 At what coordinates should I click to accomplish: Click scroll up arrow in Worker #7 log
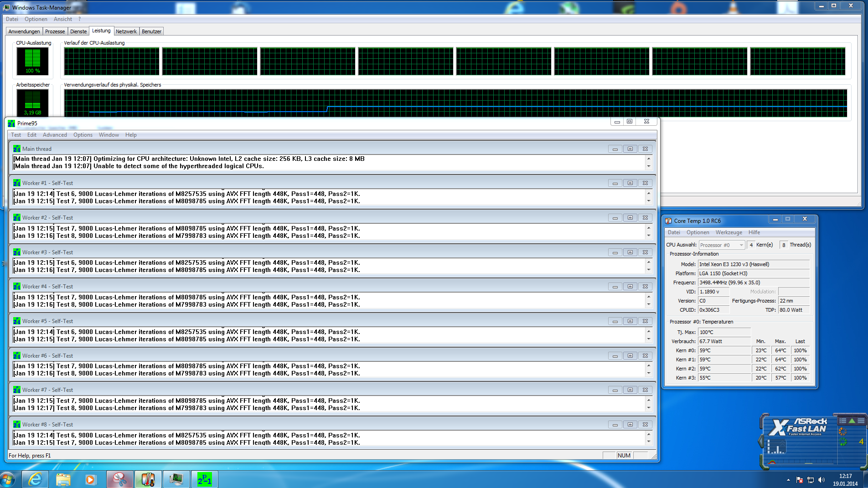tap(648, 401)
